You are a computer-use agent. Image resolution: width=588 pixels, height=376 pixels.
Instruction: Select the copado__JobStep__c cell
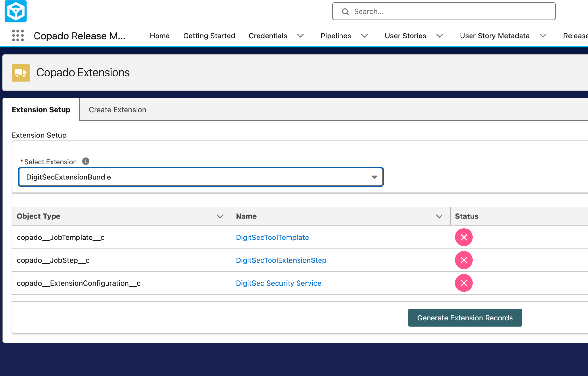coord(122,260)
